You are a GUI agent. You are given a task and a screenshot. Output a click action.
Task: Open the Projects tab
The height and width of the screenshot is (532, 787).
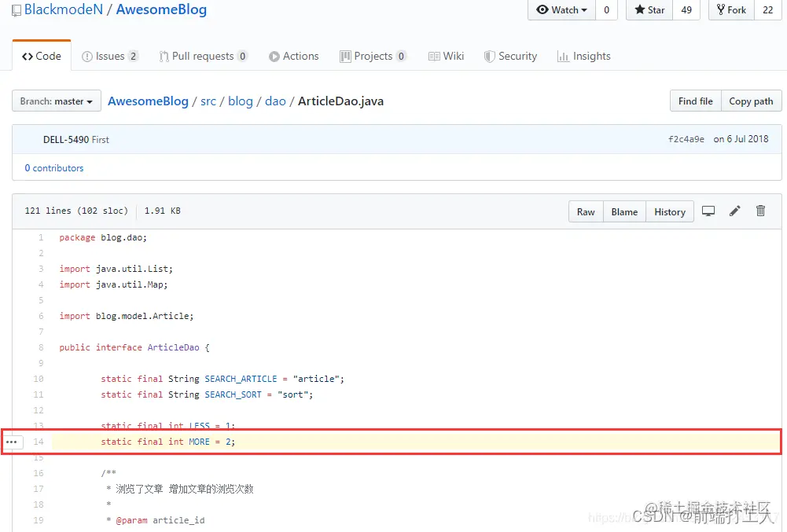click(x=373, y=57)
